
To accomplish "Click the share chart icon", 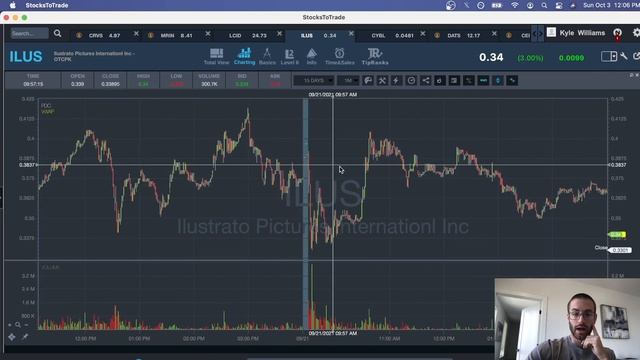I will (x=425, y=80).
